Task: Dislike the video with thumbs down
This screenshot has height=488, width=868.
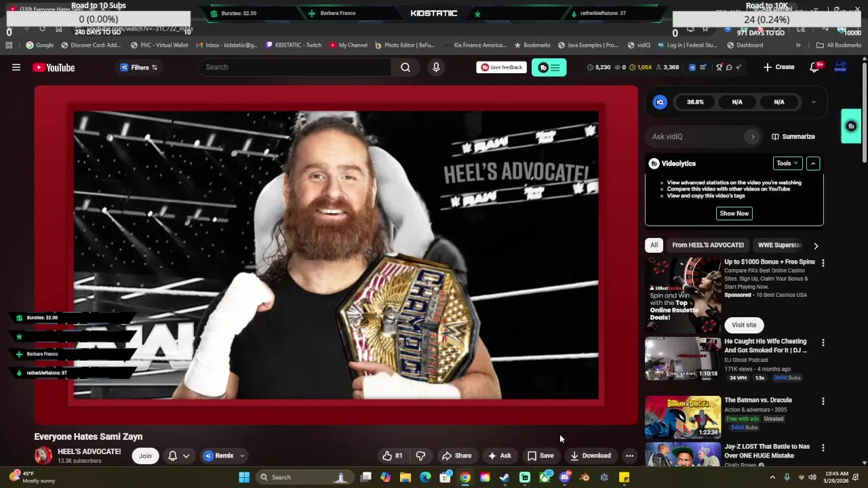Action: (420, 455)
